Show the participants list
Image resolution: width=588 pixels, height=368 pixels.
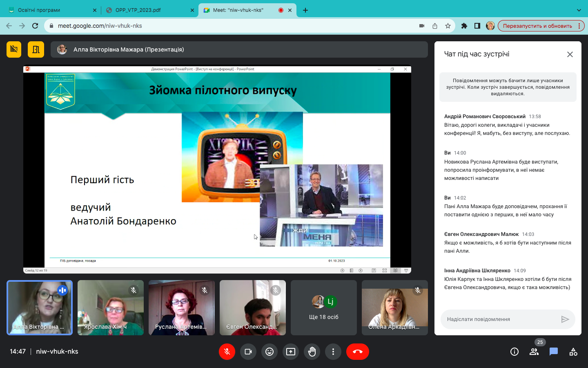point(534,352)
